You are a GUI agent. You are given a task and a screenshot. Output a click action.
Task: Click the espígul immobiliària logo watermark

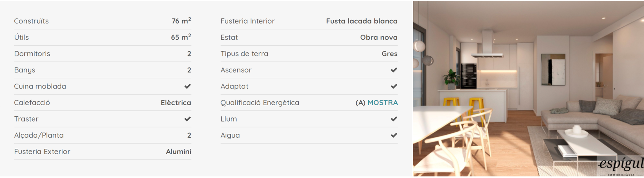pos(621,167)
